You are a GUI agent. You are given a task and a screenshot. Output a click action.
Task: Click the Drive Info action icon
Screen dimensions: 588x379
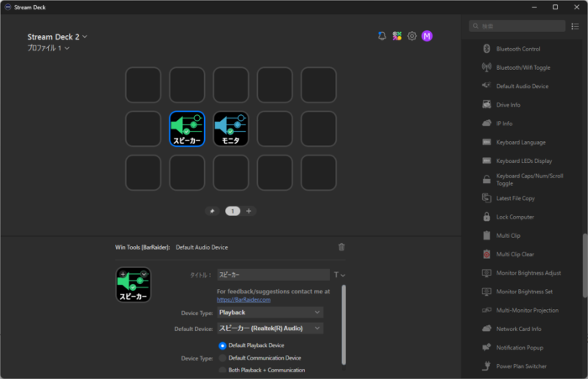click(x=486, y=104)
